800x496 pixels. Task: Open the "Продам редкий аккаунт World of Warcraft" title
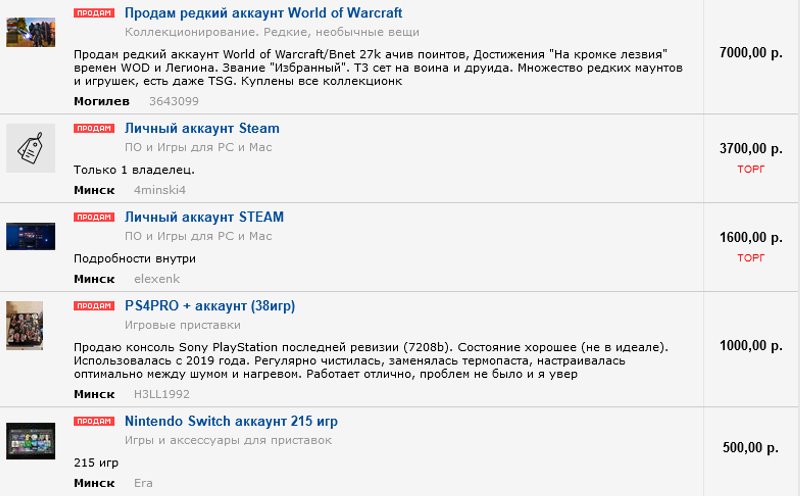click(x=263, y=13)
